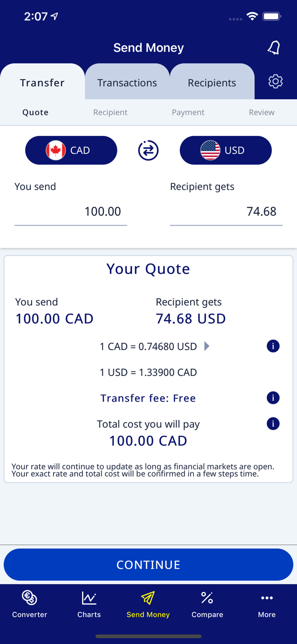Tap info icon beside Total cost
This screenshot has width=297, height=644.
tap(273, 423)
